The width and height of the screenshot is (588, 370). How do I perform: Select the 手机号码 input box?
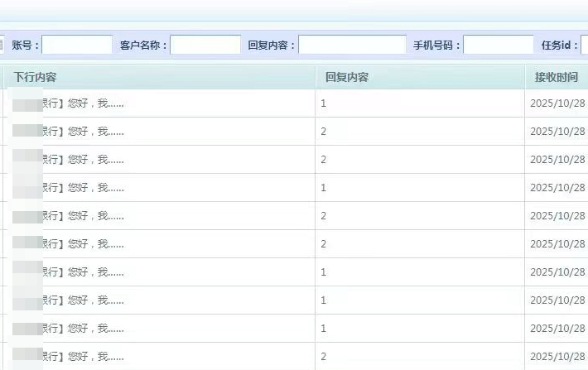(x=498, y=45)
